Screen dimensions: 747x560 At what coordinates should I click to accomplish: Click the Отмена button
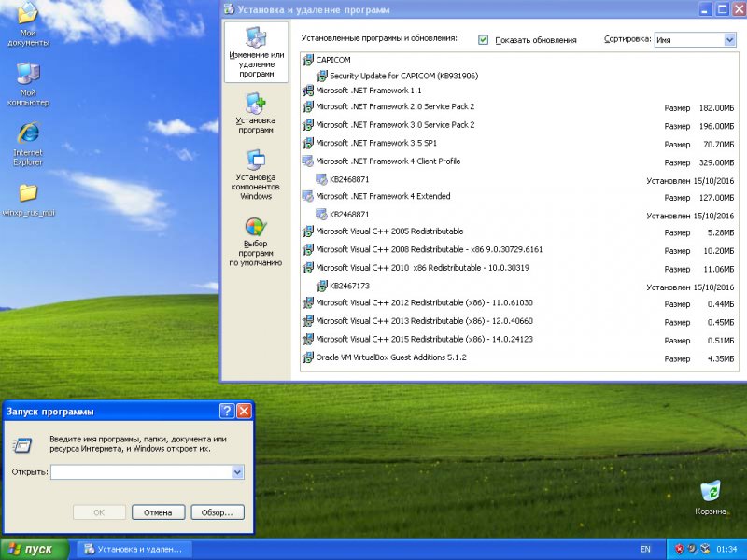pyautogui.click(x=158, y=512)
